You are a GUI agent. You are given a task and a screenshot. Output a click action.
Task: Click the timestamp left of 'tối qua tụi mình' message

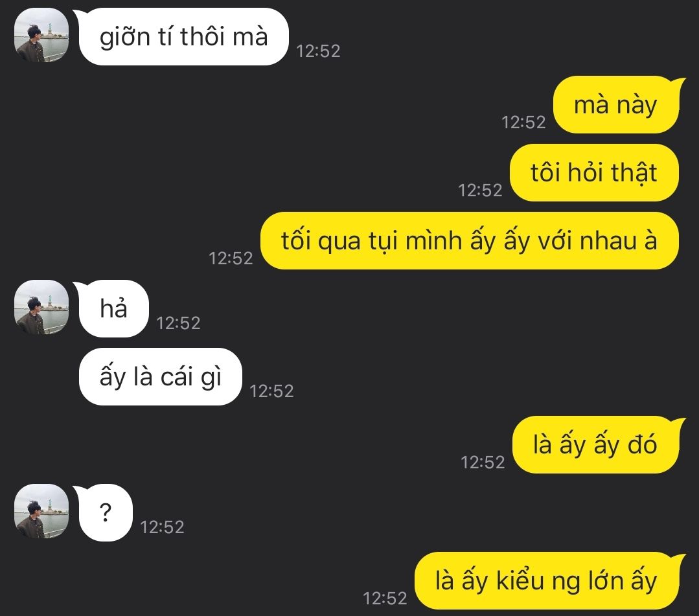pyautogui.click(x=231, y=258)
